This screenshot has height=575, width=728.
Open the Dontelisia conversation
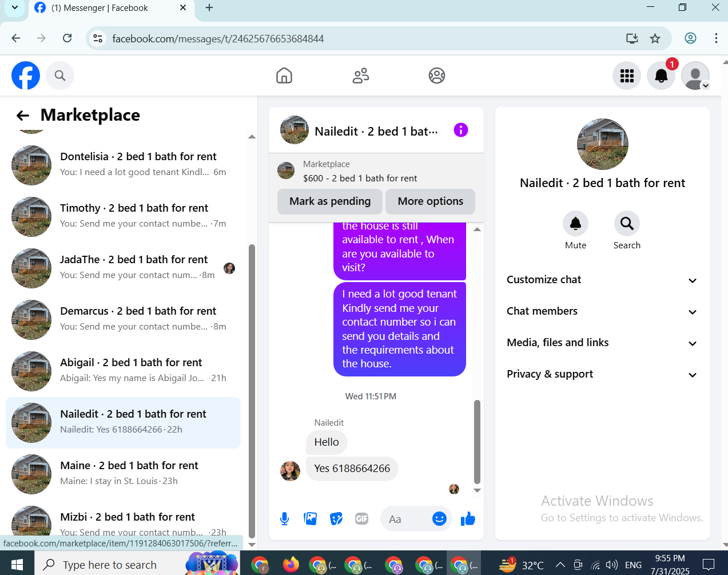[x=123, y=165]
